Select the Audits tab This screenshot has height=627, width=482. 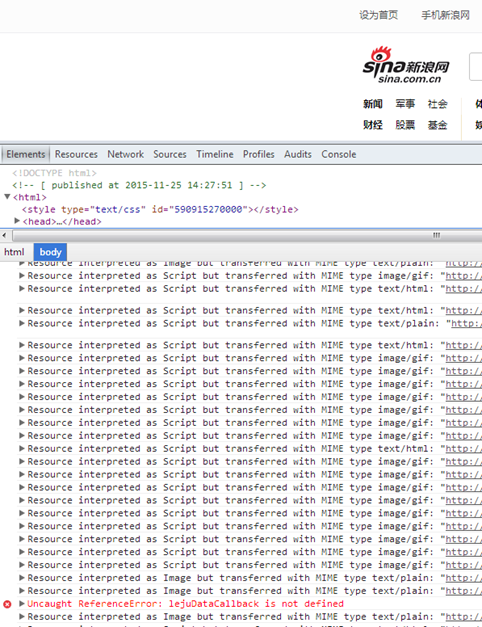click(298, 154)
